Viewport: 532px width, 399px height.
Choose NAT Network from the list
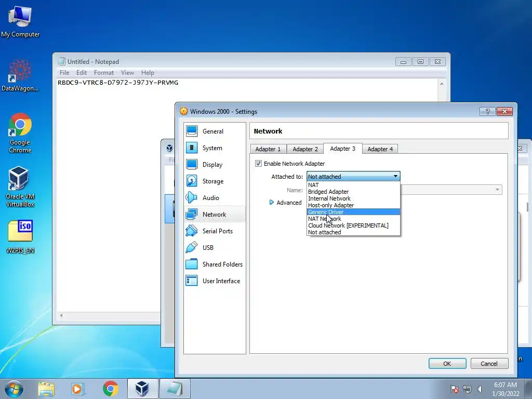pyautogui.click(x=353, y=219)
